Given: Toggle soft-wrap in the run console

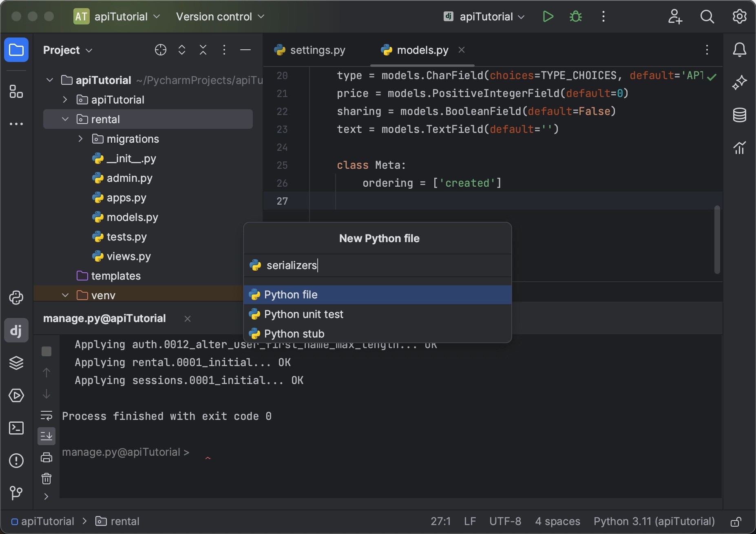Looking at the screenshot, I should pos(46,416).
